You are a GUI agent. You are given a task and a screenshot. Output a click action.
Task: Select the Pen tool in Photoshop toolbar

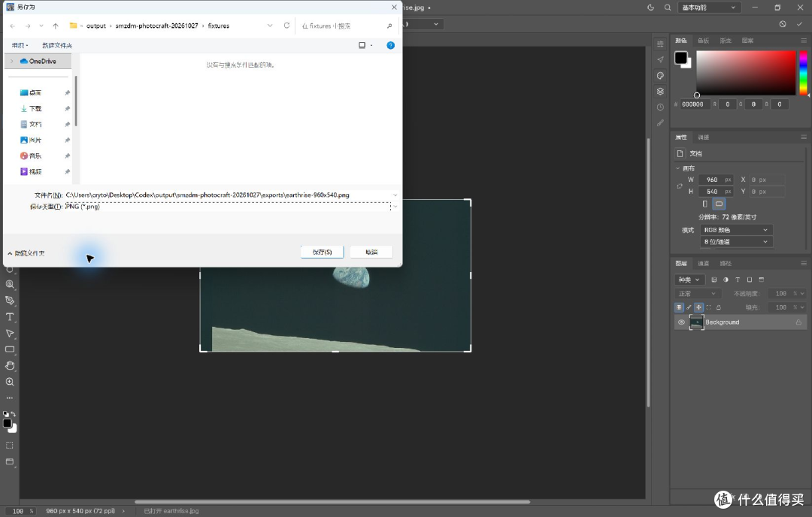tap(9, 301)
